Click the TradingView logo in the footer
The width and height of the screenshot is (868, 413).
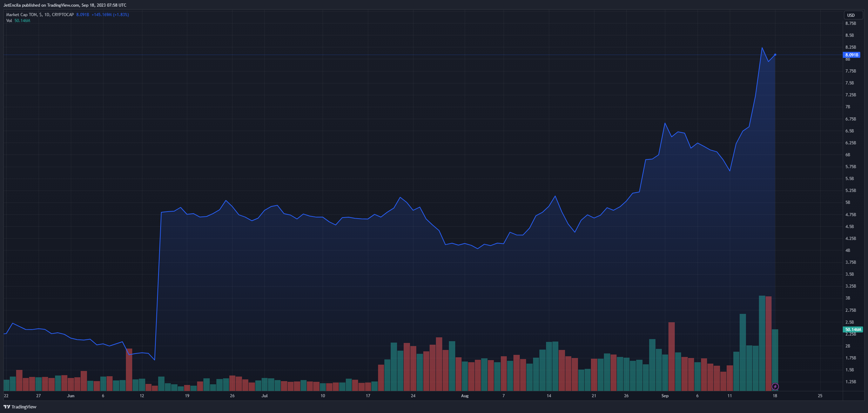[x=20, y=407]
